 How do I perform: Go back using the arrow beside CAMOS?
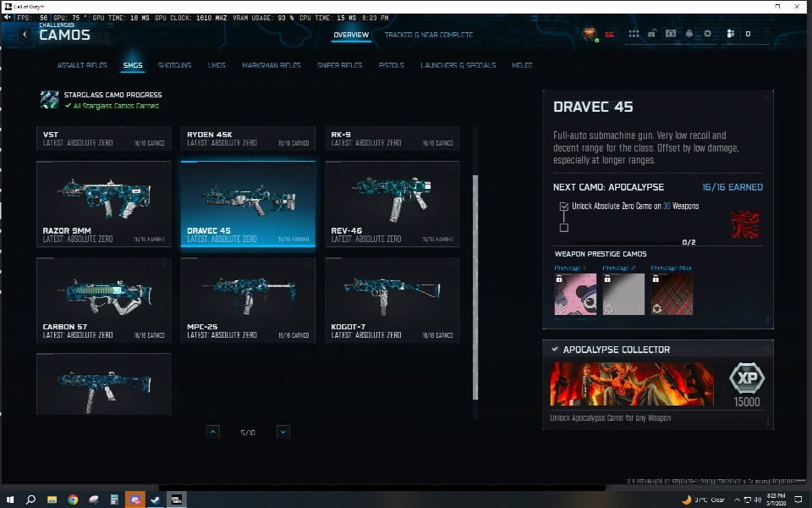25,34
